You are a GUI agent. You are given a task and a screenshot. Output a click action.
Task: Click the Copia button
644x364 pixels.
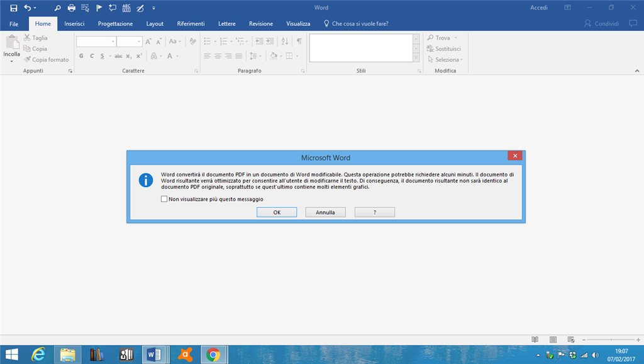point(35,48)
